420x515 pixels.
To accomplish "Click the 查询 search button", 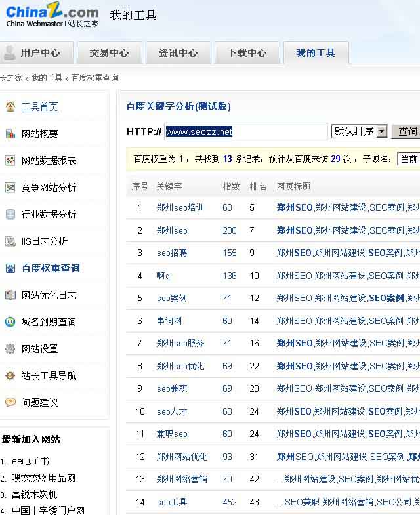I will [406, 131].
